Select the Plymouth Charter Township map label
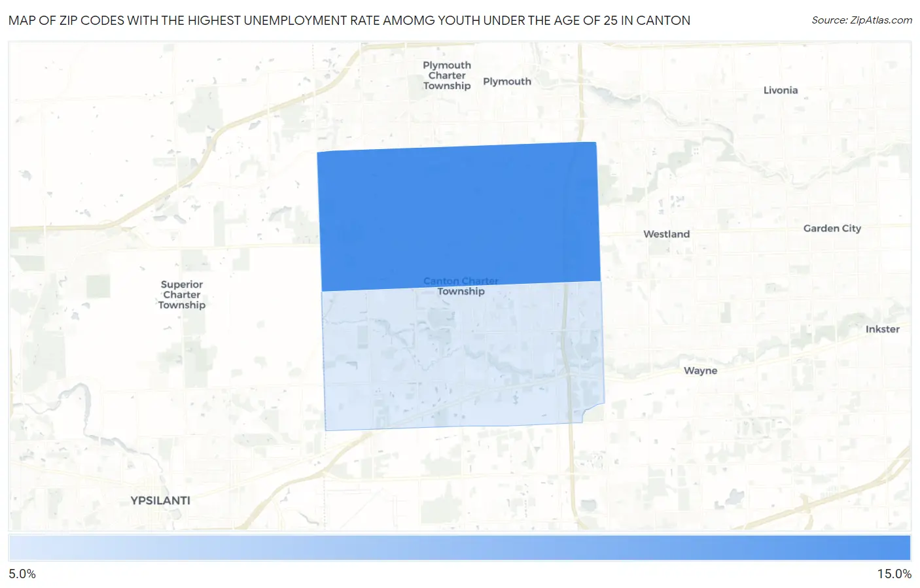920x588 pixels. pos(447,75)
